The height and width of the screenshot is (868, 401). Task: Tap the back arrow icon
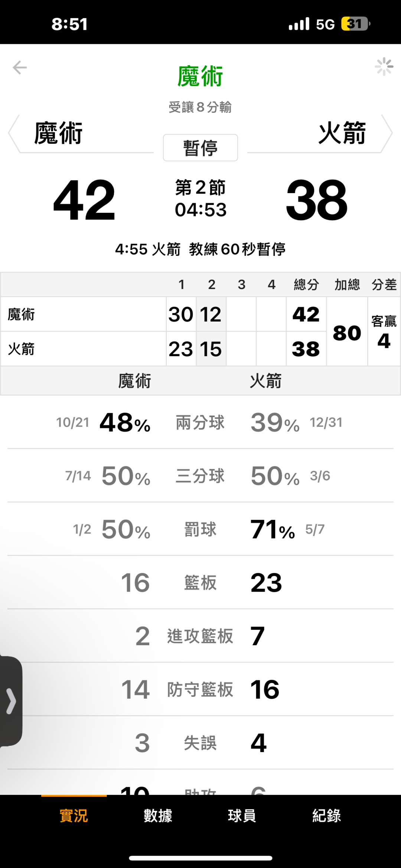pos(20,68)
